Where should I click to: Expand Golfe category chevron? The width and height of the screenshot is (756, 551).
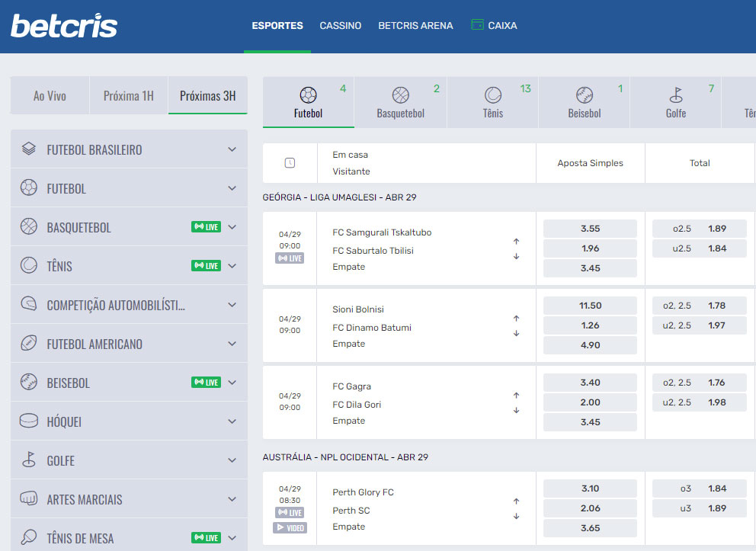click(232, 460)
